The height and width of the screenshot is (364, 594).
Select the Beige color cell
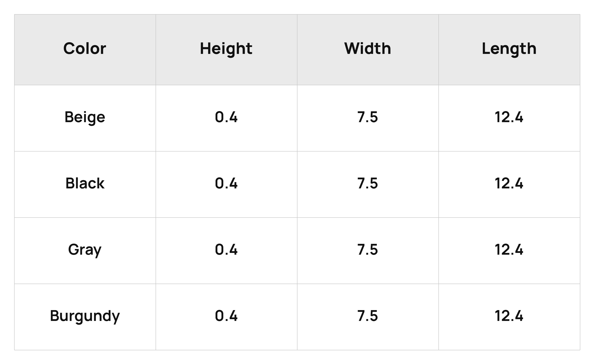pyautogui.click(x=85, y=118)
